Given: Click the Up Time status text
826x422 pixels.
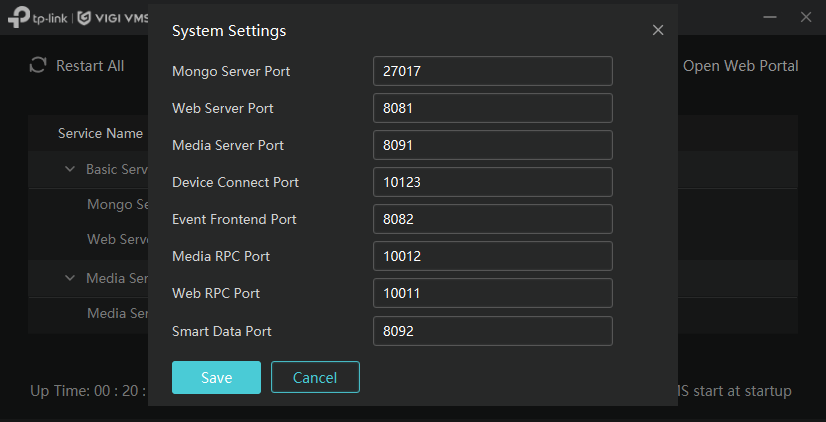Looking at the screenshot, I should pyautogui.click(x=88, y=391).
